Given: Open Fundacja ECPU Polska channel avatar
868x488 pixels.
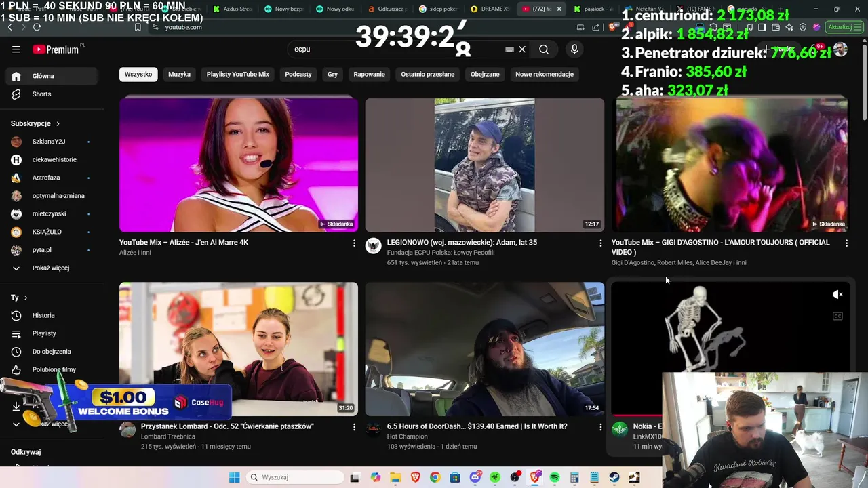Looking at the screenshot, I should click(374, 245).
